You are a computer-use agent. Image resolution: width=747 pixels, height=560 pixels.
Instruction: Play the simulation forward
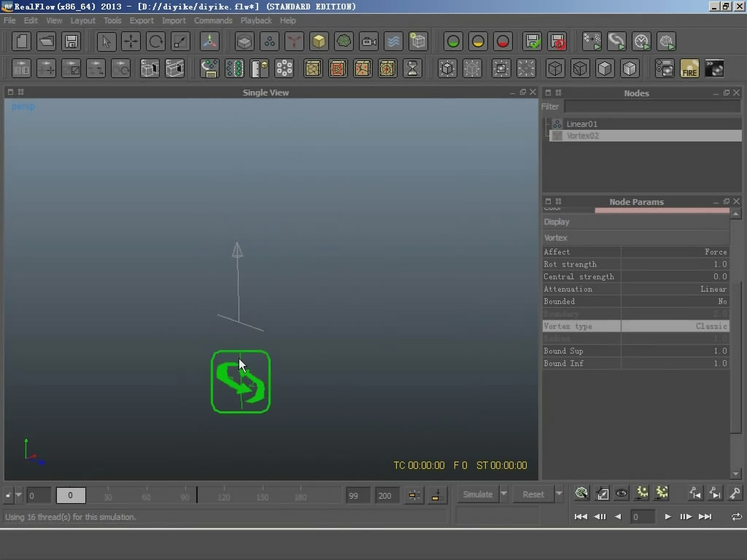(x=667, y=517)
